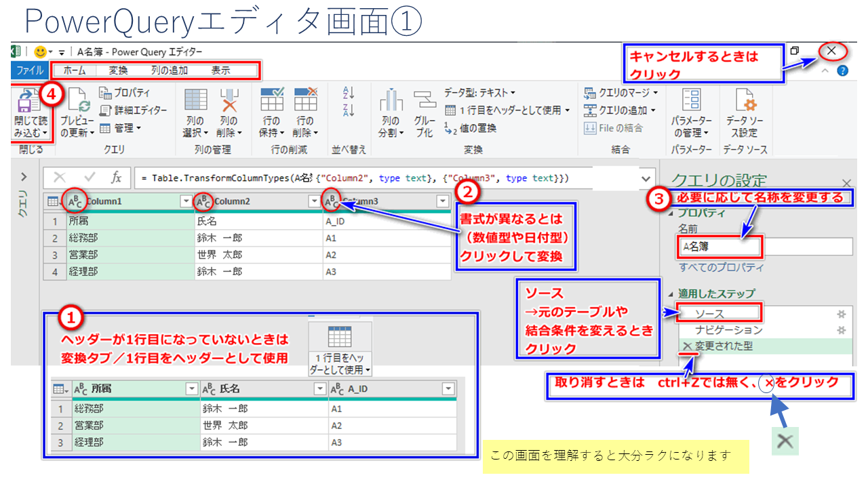This screenshot has width=868, height=488.
Task: Click Keep Rows (行の保持) icon
Action: (272, 100)
